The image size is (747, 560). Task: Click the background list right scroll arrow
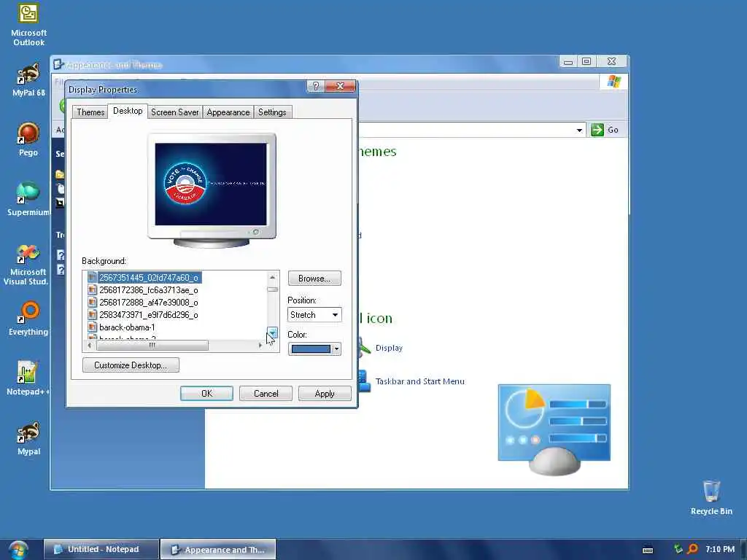click(x=260, y=345)
